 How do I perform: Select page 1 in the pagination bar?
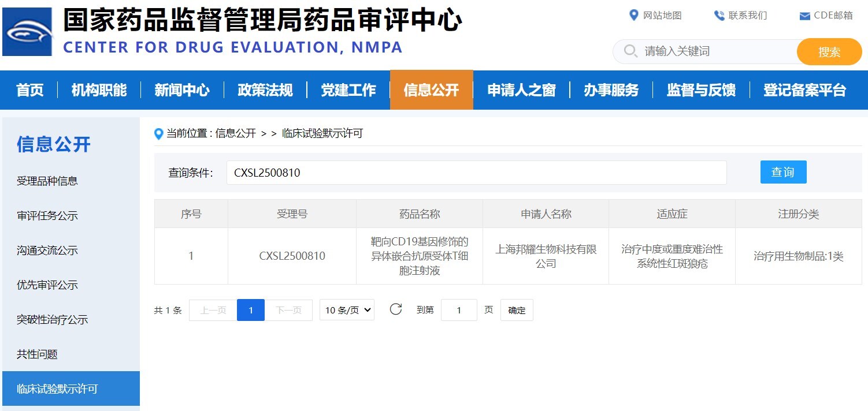click(x=250, y=309)
